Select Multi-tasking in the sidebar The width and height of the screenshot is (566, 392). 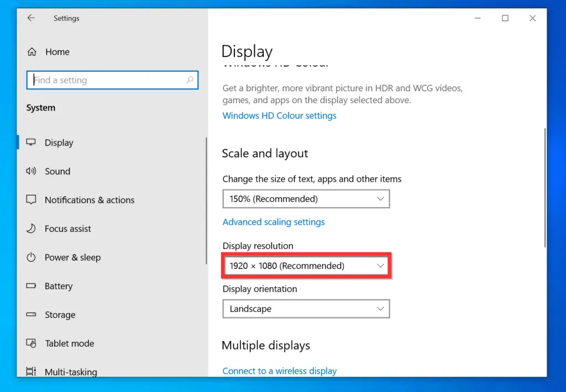click(x=71, y=372)
